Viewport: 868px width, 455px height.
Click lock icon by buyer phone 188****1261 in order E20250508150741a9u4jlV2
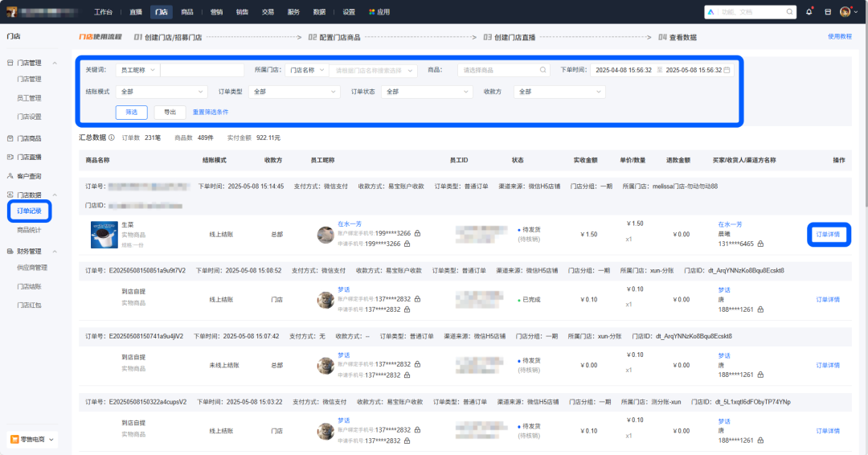tap(760, 375)
